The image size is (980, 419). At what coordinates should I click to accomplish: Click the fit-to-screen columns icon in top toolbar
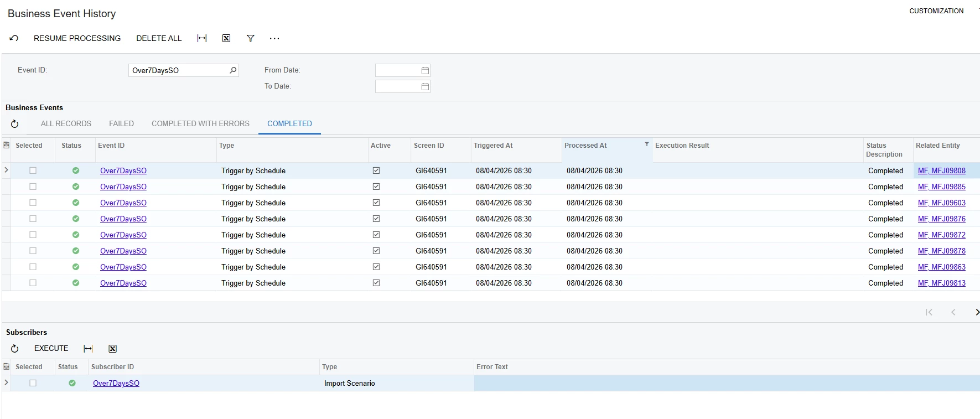click(x=202, y=38)
